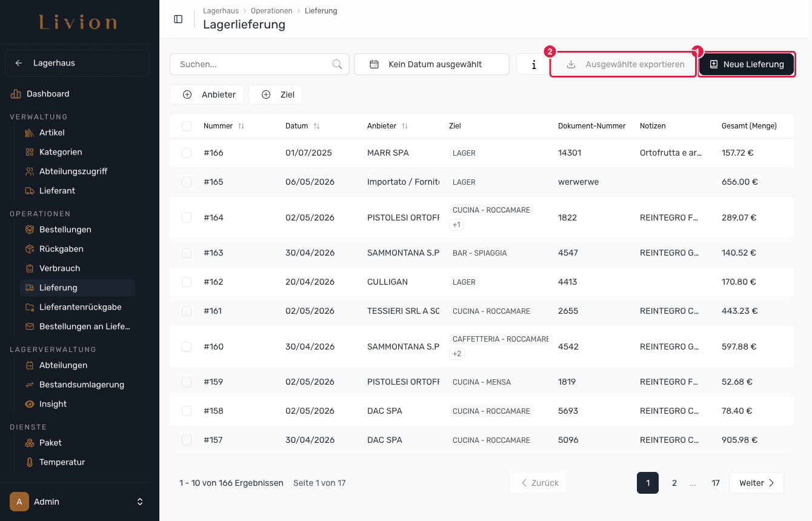Sort the Anbieter column
Screen dimensions: 812x521
click(405, 126)
